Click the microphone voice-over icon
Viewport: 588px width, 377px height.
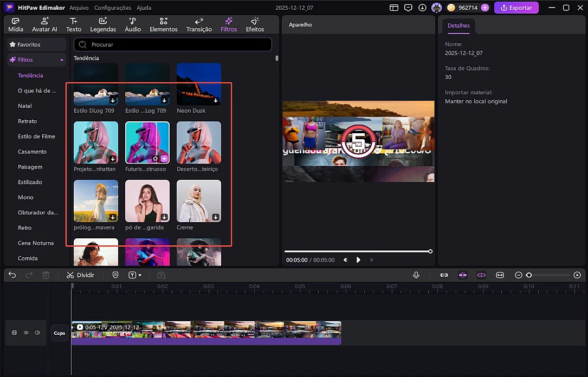click(416, 275)
